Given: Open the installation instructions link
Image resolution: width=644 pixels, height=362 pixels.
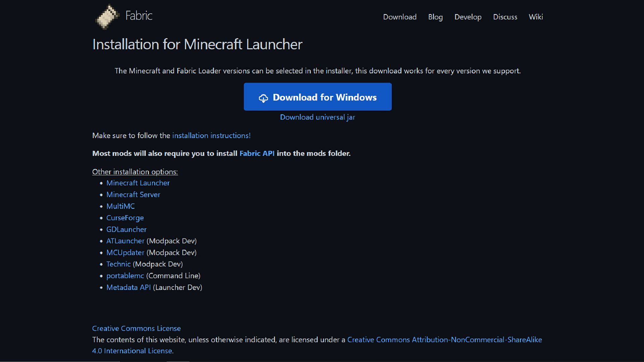Looking at the screenshot, I should point(211,135).
